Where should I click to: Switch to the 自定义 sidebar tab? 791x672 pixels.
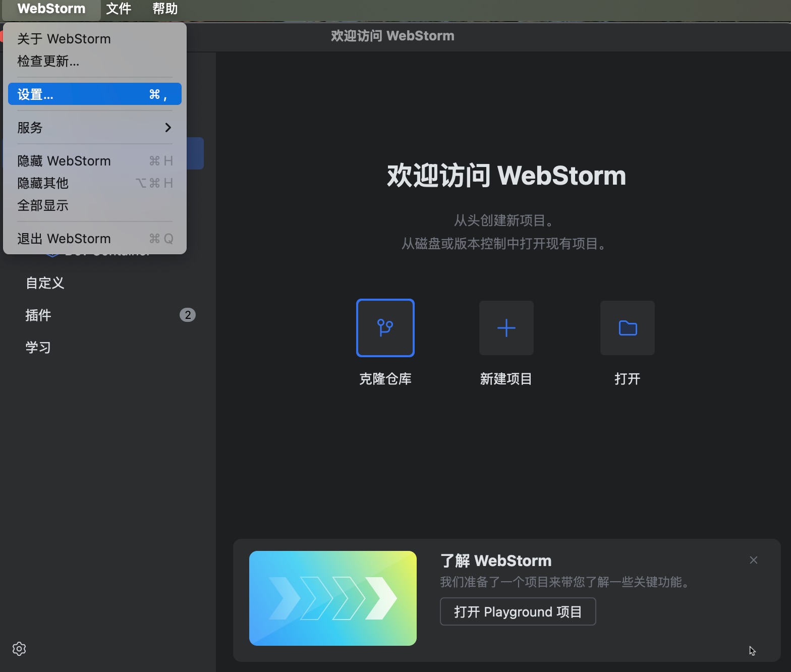point(45,283)
